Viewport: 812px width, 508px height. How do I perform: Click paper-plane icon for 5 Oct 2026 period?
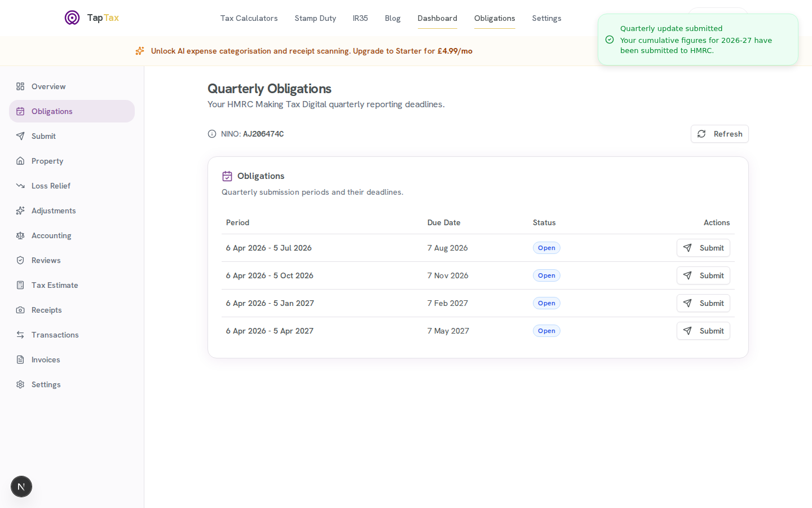click(x=687, y=275)
